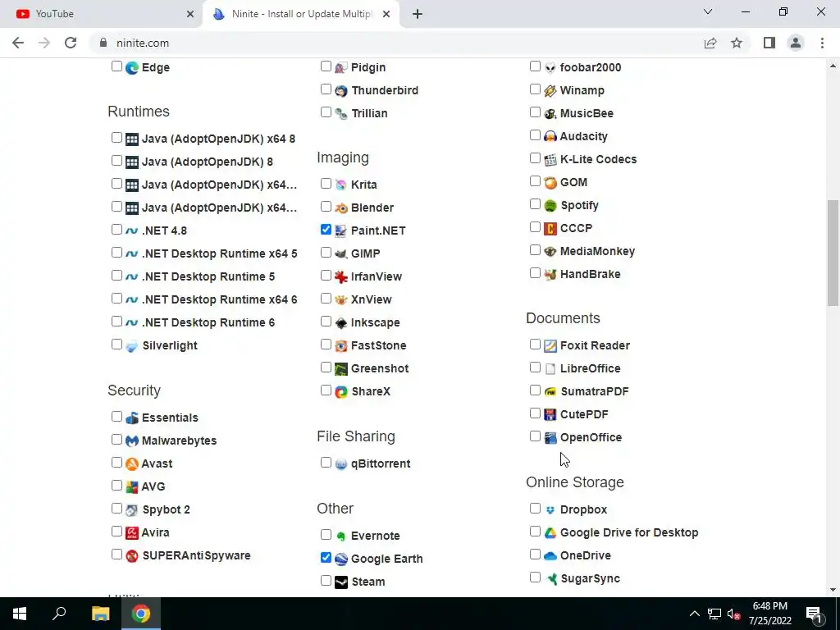Check the Essentials security checkbox
Image resolution: width=840 pixels, height=630 pixels.
point(116,416)
